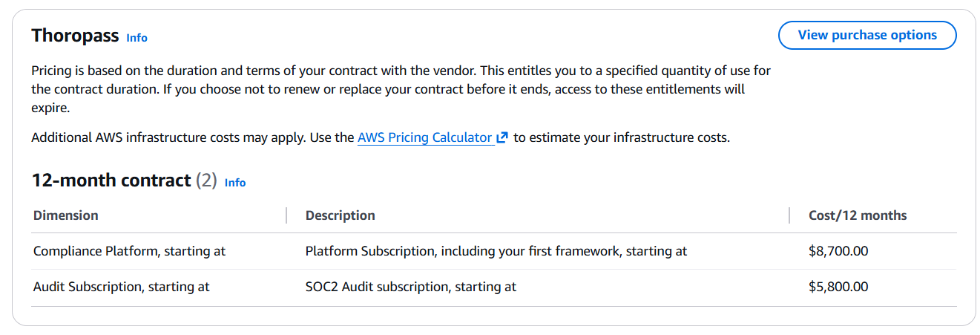Click the Dimension column header
The height and width of the screenshot is (335, 980).
point(66,215)
